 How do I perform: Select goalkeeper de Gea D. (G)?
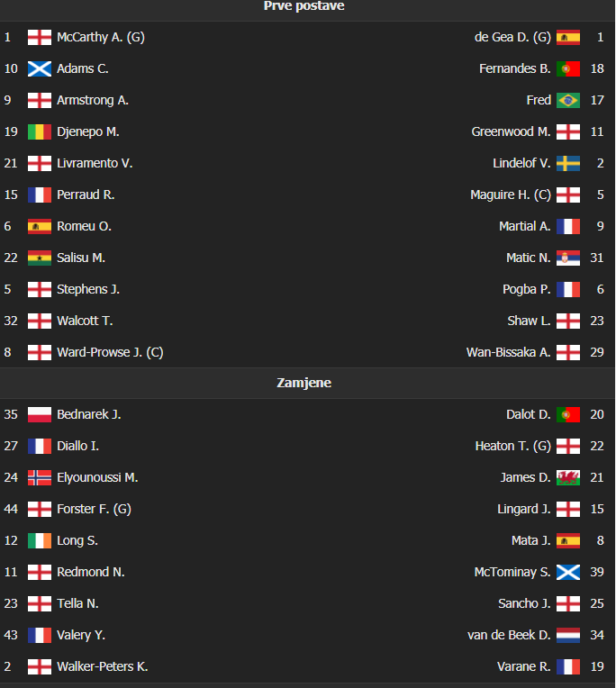[512, 37]
